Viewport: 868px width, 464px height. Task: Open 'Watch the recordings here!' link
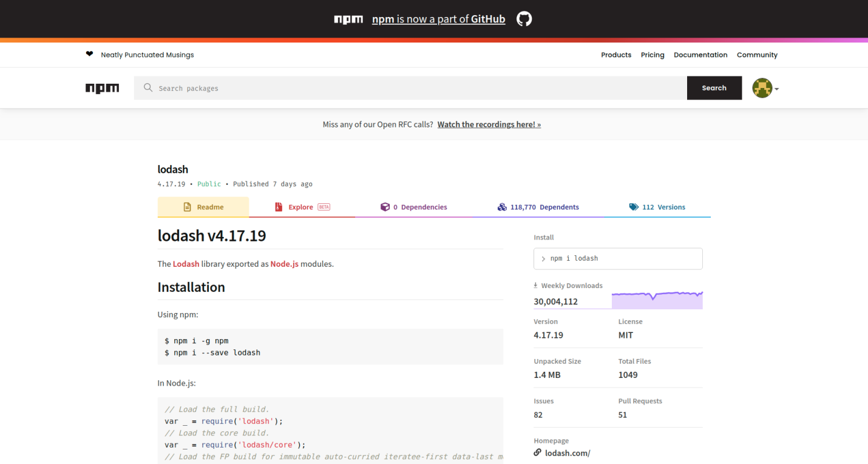click(489, 124)
